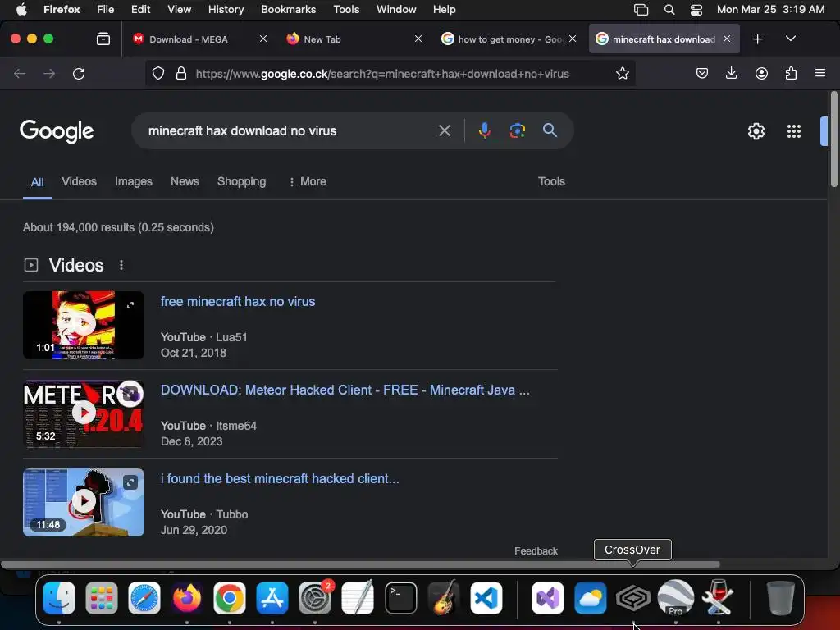Click the horizontal page scrollbar
840x630 pixels.
pyautogui.click(x=360, y=564)
